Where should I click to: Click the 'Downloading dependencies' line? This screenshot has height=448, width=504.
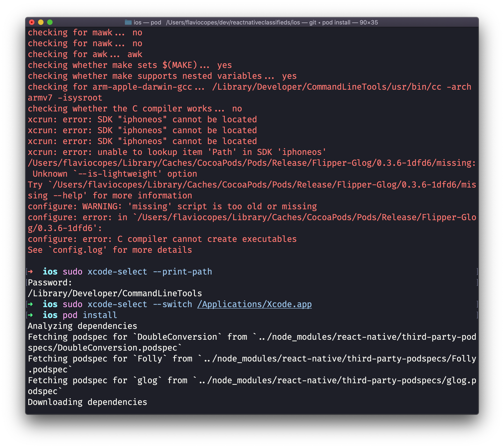[87, 402]
